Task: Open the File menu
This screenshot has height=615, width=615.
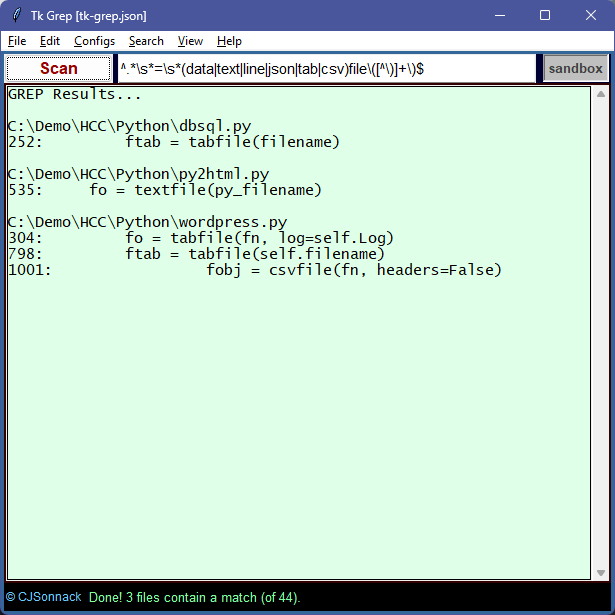Action: coord(17,41)
